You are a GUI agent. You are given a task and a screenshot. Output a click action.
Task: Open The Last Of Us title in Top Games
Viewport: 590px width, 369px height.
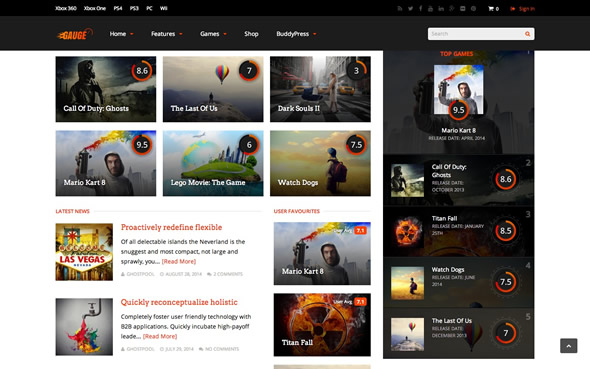click(452, 320)
